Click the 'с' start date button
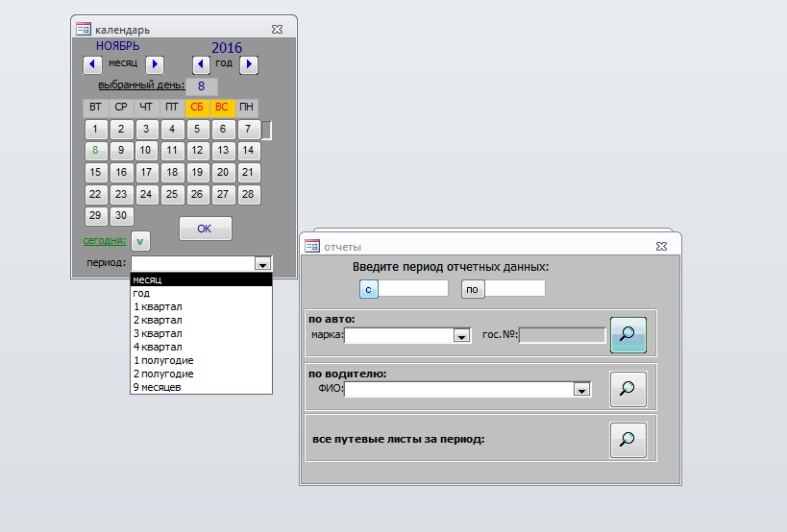Screen dimensions: 787x532 370,289
